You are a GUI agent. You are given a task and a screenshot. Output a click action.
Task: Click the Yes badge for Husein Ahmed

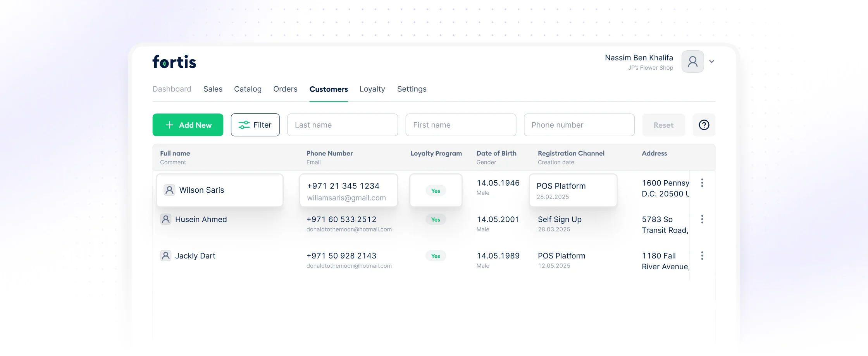436,219
